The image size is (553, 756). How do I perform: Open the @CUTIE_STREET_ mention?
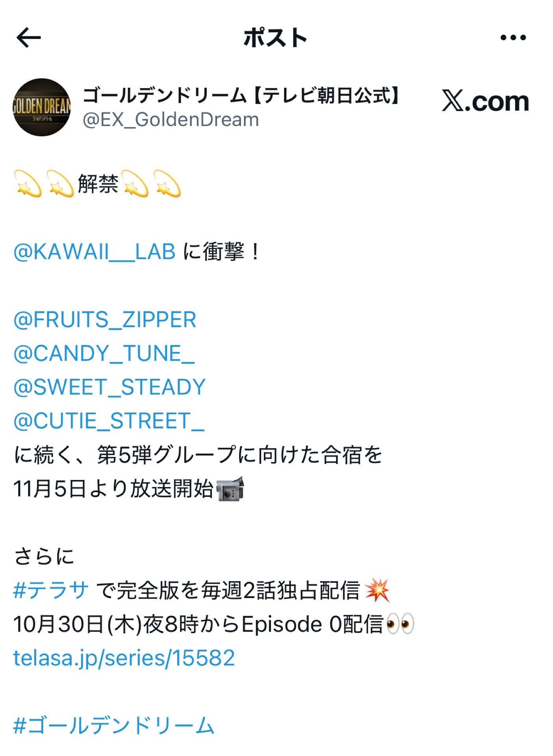tap(109, 421)
